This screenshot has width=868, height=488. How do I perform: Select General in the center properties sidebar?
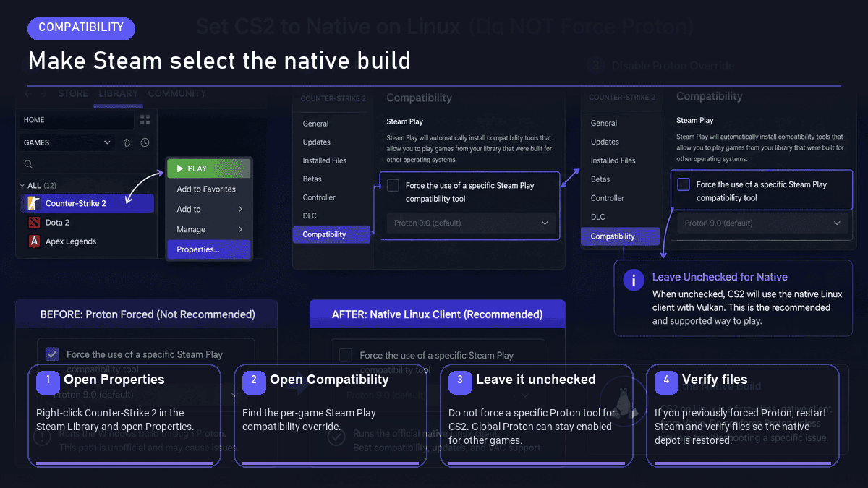315,124
